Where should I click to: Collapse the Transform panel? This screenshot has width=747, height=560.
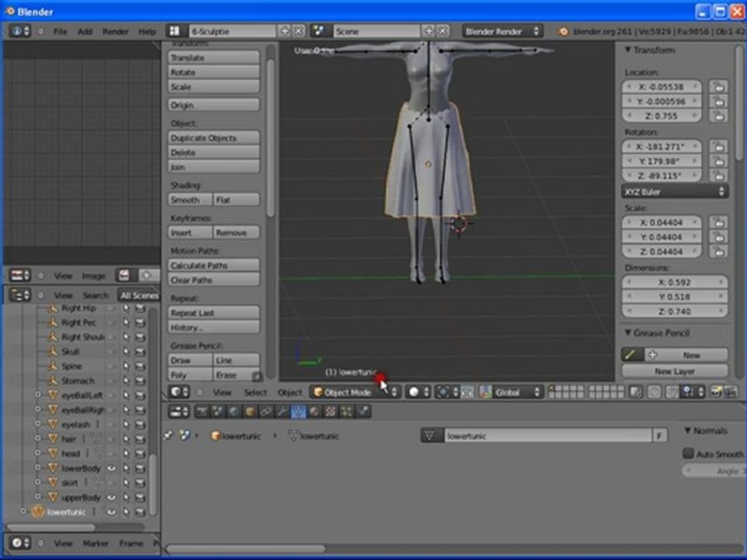(628, 51)
